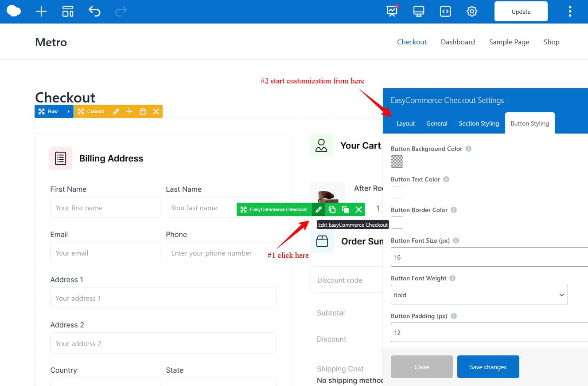Switch to the Button Styling tab

click(530, 123)
